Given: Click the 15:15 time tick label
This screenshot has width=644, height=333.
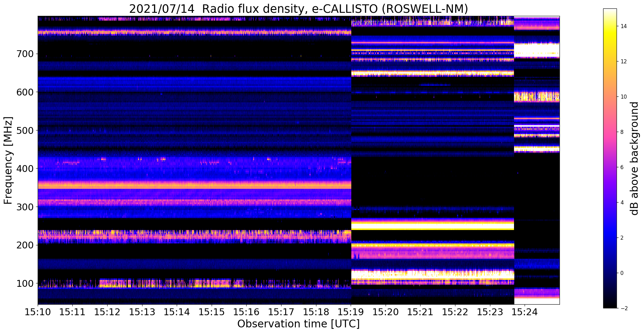Looking at the screenshot, I should pos(212,312).
